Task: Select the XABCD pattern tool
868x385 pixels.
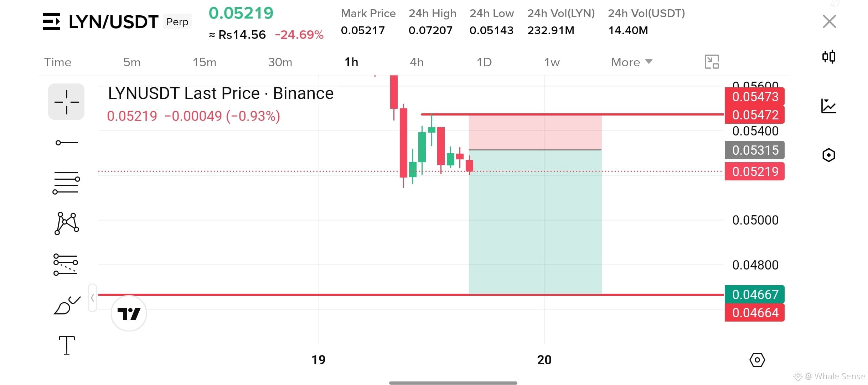Action: coord(67,224)
